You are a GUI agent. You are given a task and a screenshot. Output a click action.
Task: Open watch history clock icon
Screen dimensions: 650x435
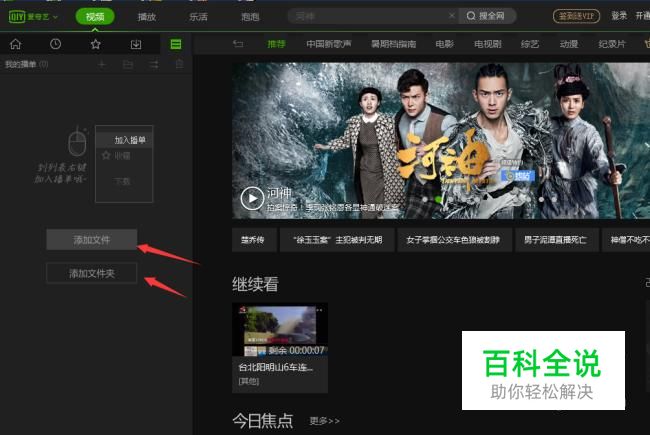55,44
